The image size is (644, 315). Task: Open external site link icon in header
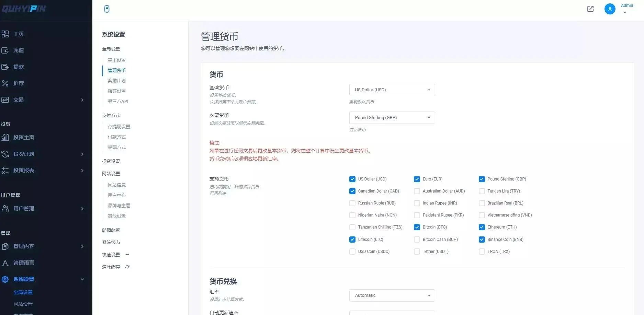[590, 9]
